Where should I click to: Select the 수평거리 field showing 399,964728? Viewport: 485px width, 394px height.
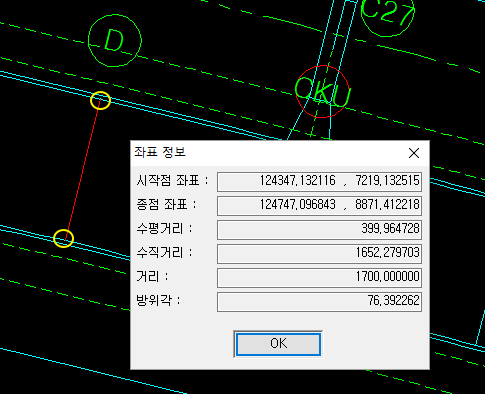click(319, 230)
